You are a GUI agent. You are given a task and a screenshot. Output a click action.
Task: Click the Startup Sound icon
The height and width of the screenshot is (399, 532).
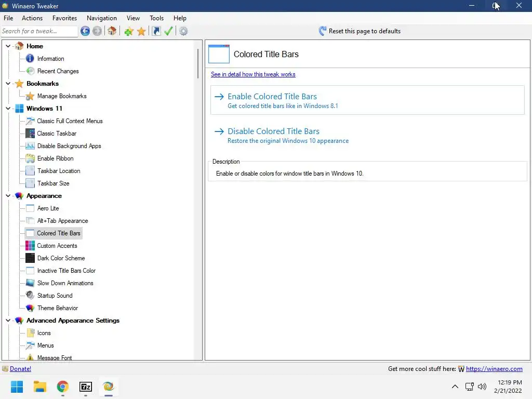pyautogui.click(x=30, y=295)
